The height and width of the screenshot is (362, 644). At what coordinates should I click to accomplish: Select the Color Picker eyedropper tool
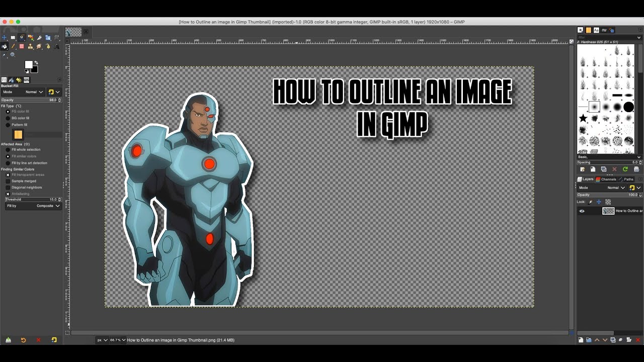coord(4,55)
